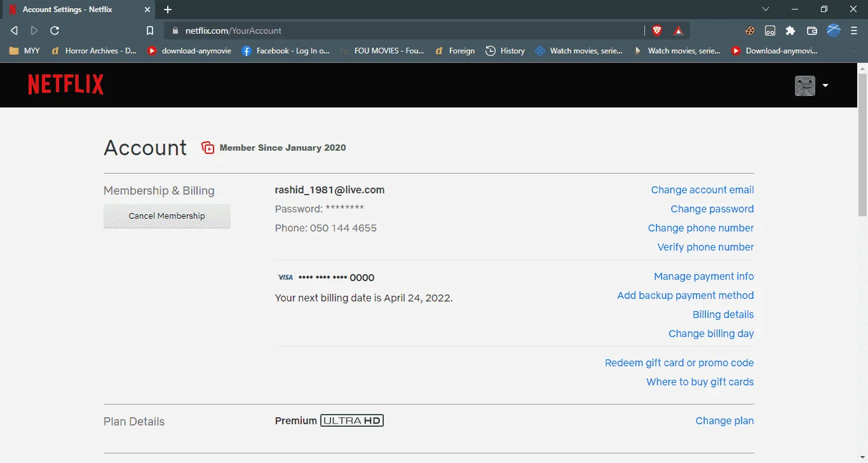Click the next billing date text
Viewport: 868px width, 463px height.
364,298
